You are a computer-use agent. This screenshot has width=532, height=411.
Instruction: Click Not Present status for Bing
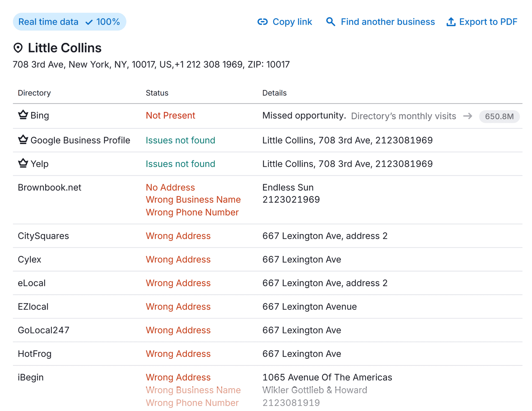coord(170,115)
